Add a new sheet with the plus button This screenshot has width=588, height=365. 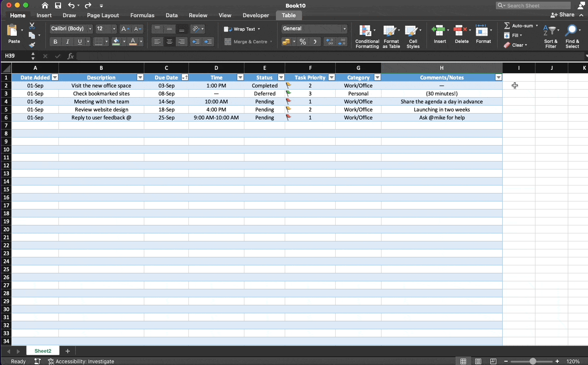point(68,351)
